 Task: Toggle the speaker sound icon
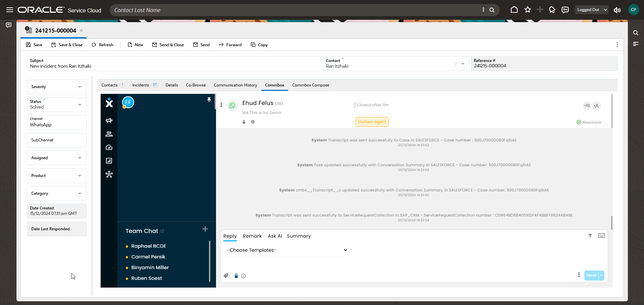617,10
